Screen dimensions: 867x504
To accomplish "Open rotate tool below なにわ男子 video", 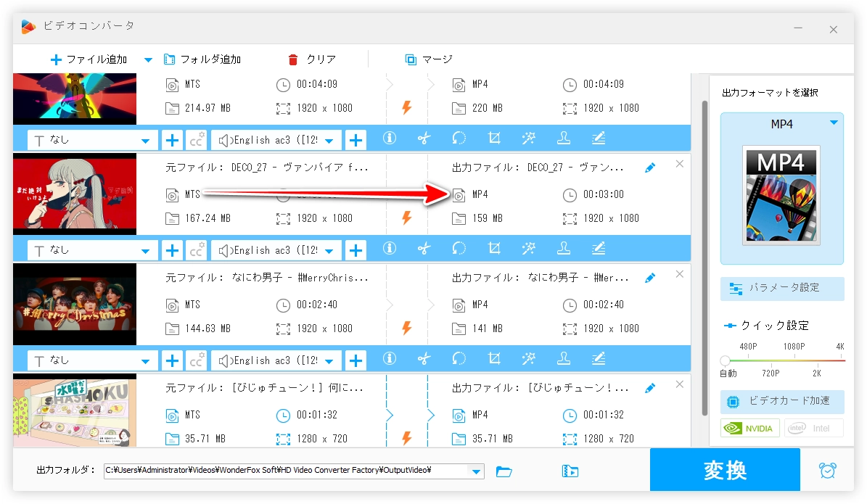I will pos(459,359).
